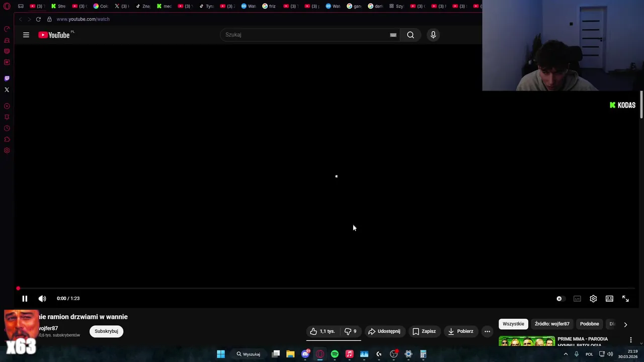
Task: Mute the video volume
Action: click(42, 299)
